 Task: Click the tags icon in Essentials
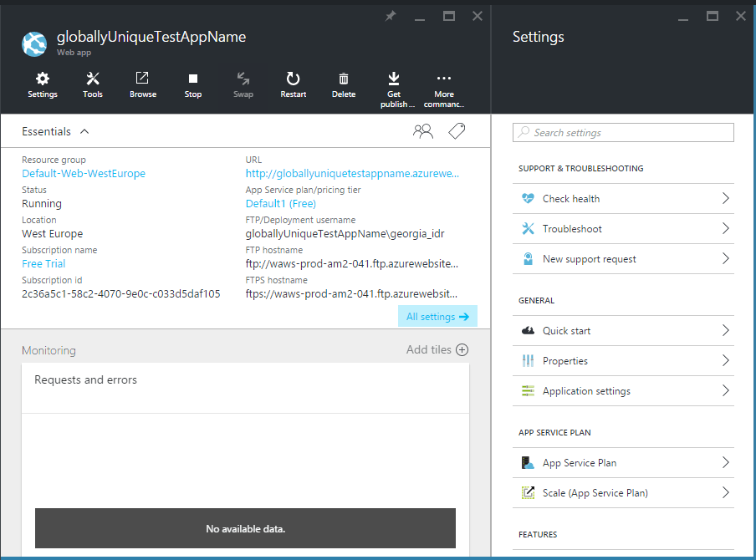(457, 131)
